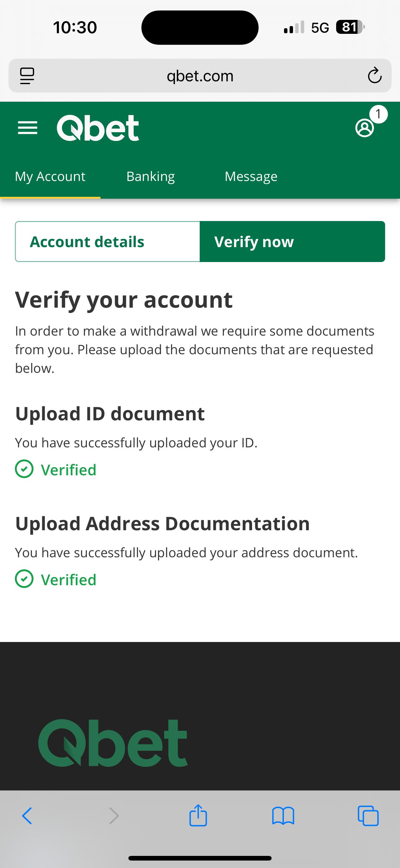Open Safari page settings icon
The width and height of the screenshot is (400, 868).
(x=27, y=75)
